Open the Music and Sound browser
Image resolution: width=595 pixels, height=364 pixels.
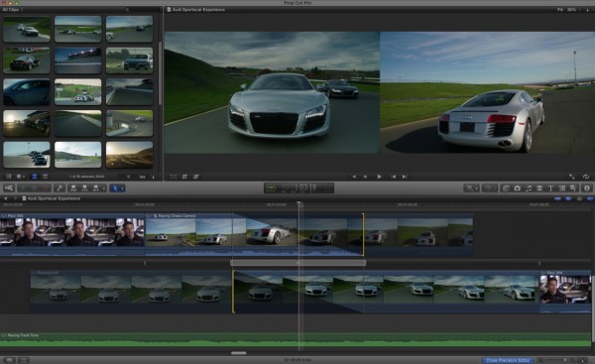tap(529, 187)
